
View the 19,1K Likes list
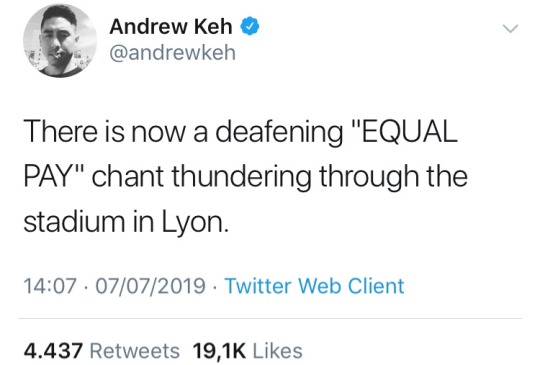coord(247,351)
